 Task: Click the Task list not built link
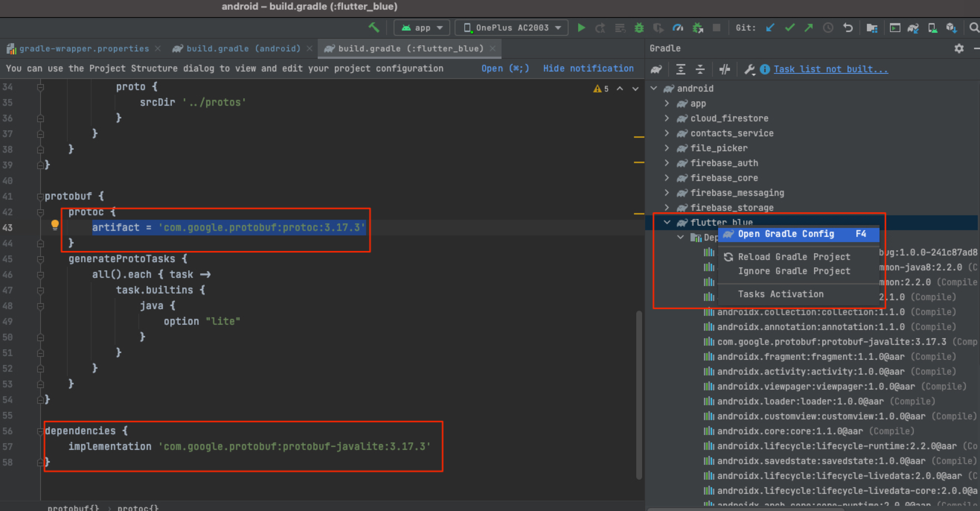830,69
